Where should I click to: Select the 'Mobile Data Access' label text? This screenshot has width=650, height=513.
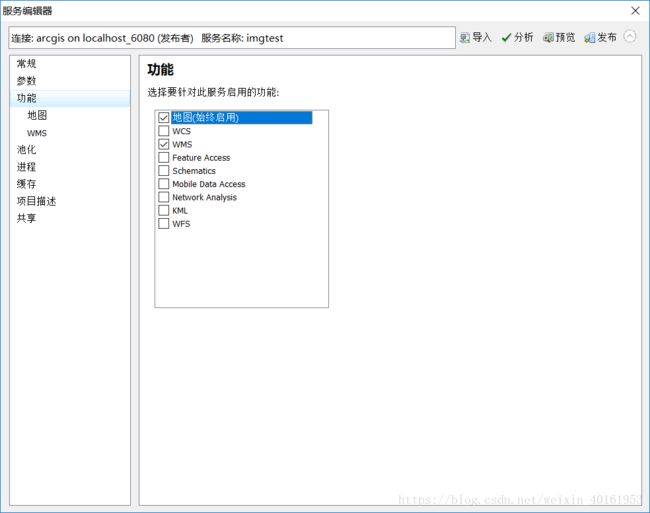pos(209,184)
